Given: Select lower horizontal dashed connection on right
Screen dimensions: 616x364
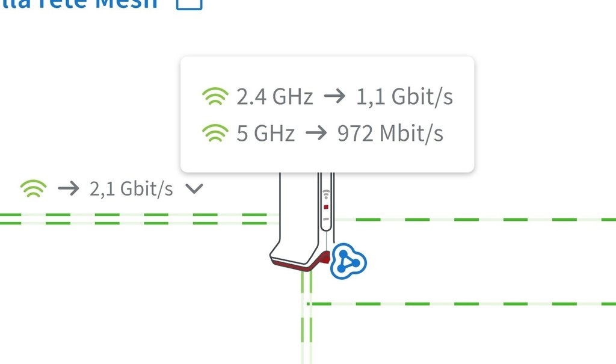Looking at the screenshot, I should point(461,304).
